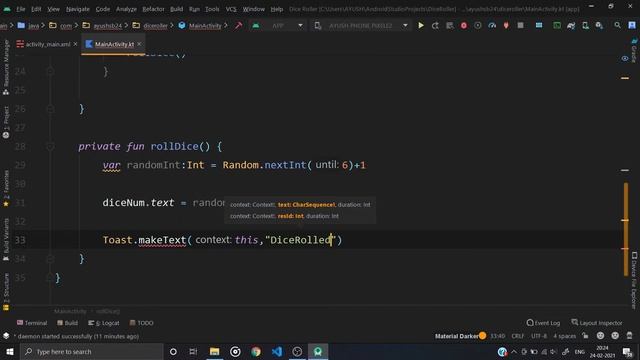Click fold marker on line 26
This screenshot has height=360, width=640.
tap(50, 109)
